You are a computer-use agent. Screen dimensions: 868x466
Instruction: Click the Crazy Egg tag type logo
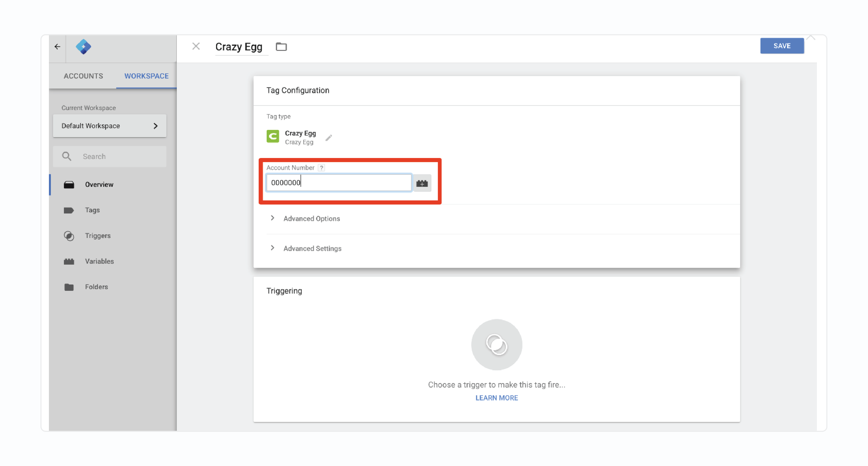tap(273, 137)
